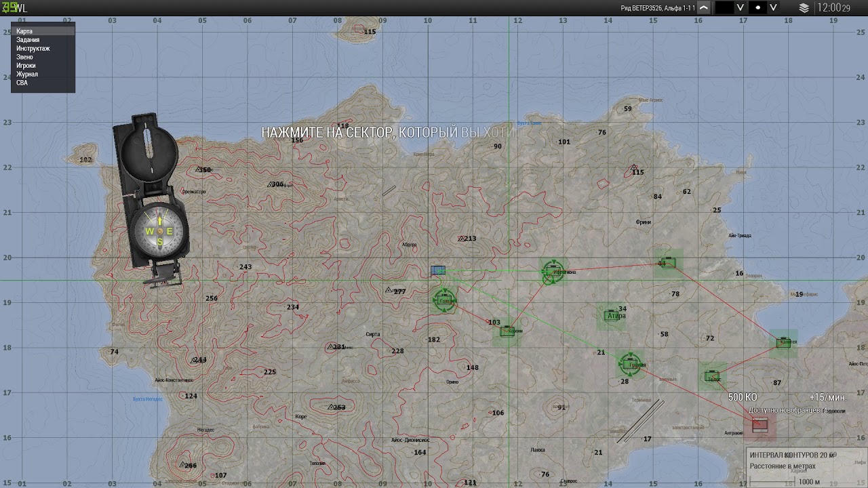
Task: Open the CBA menu item
Action: 43,83
